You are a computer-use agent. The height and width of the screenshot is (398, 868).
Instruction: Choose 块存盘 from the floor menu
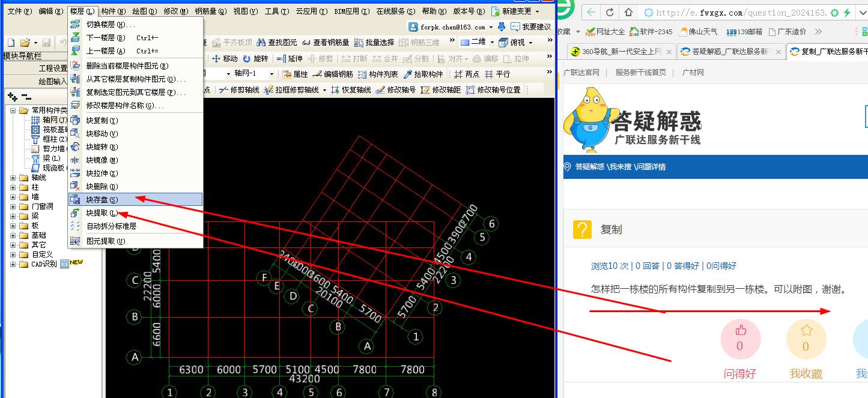pos(136,199)
